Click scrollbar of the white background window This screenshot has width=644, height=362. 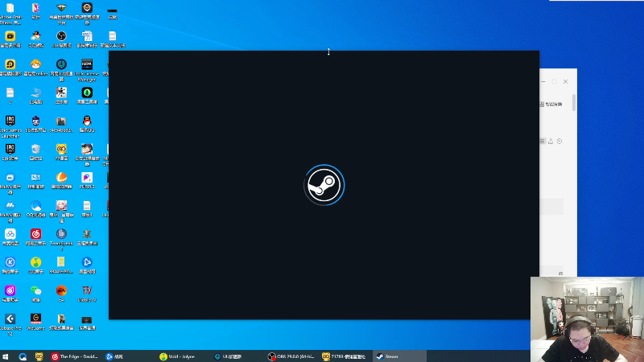(x=574, y=102)
